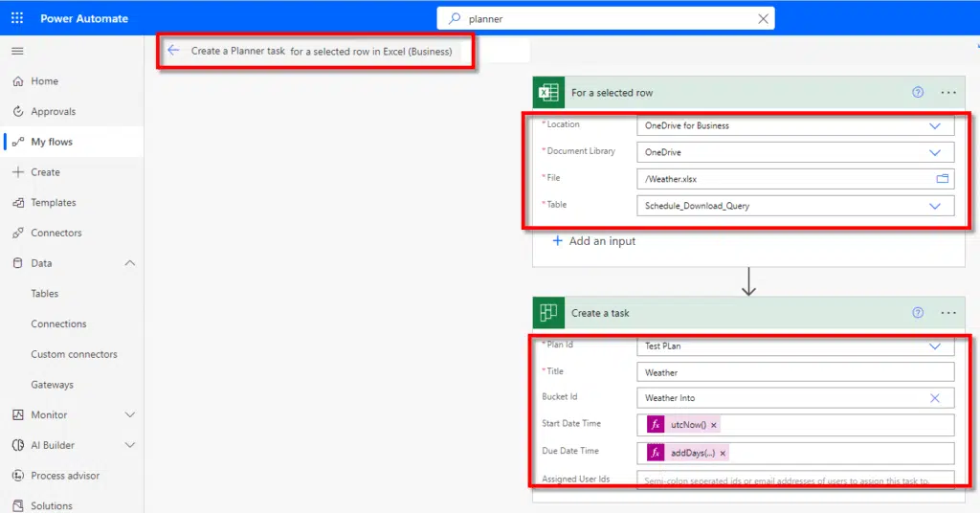Open Custom connectors under Data
The height and width of the screenshot is (513, 980).
tap(74, 354)
